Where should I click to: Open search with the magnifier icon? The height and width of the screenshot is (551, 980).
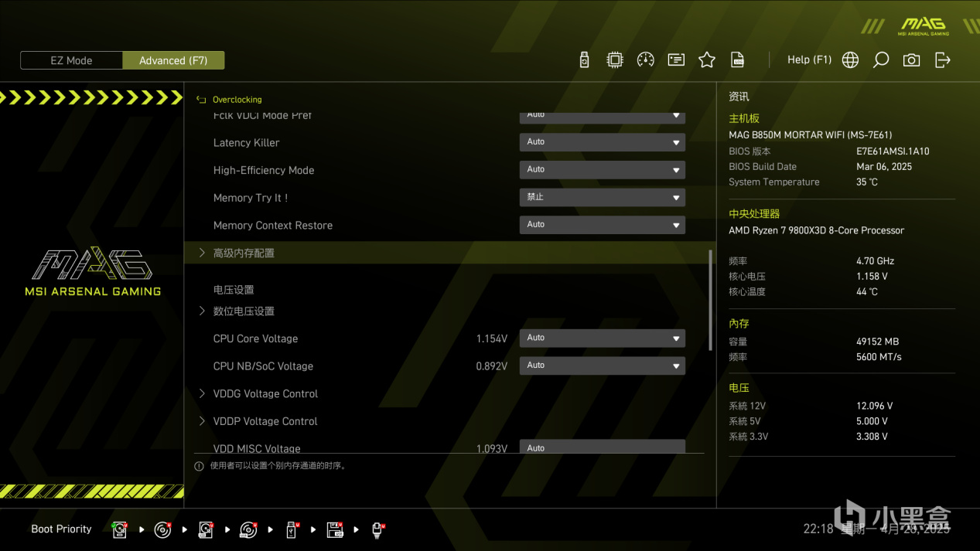[881, 60]
